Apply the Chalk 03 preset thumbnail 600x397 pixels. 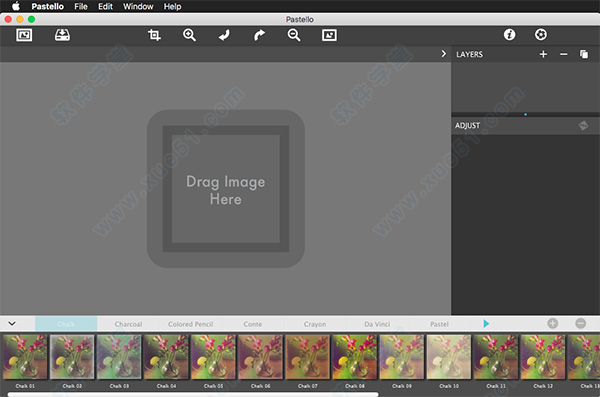click(119, 357)
